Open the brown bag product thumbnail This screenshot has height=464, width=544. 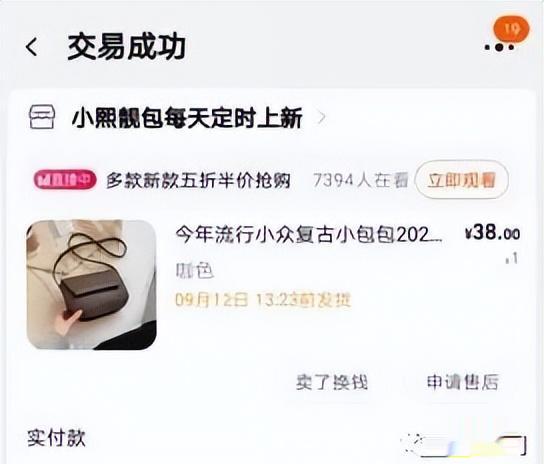tap(91, 285)
